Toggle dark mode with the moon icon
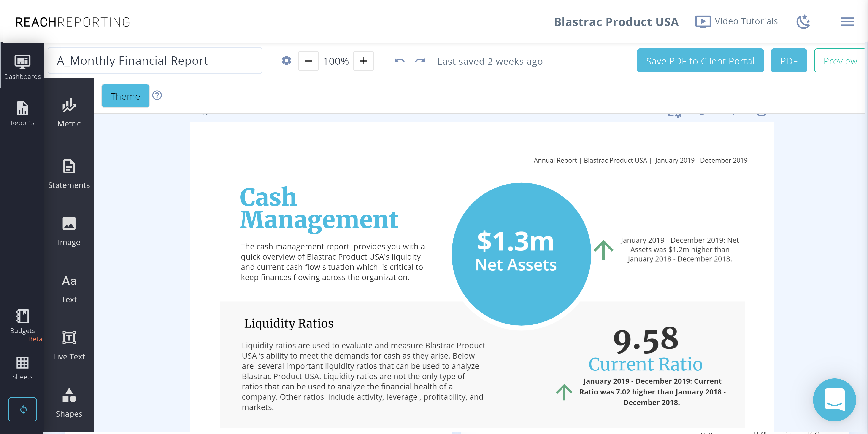The width and height of the screenshot is (868, 434). (803, 21)
